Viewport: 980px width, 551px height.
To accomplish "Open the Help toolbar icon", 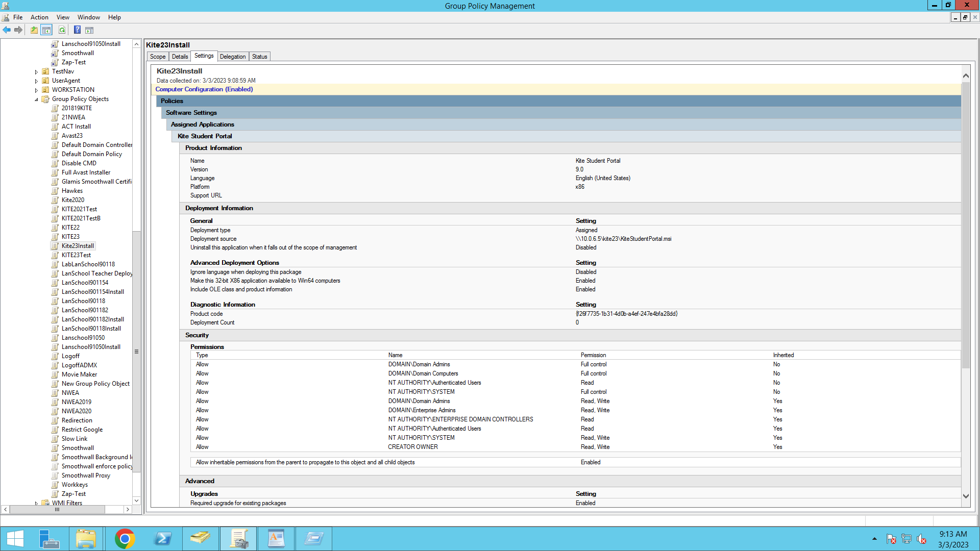I will [77, 30].
